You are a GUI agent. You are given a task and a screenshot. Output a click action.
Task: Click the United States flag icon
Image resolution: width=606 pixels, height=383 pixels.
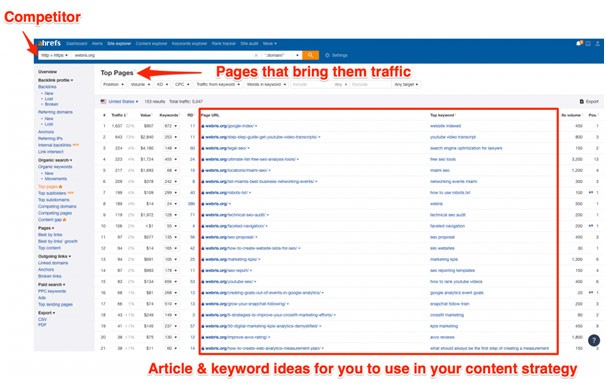(x=103, y=101)
